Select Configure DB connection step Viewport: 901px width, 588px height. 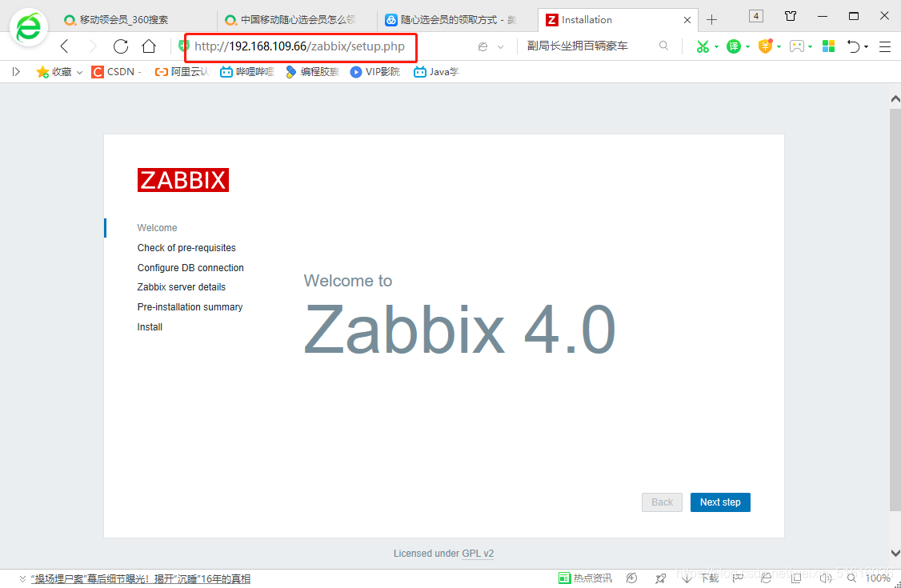(x=190, y=267)
